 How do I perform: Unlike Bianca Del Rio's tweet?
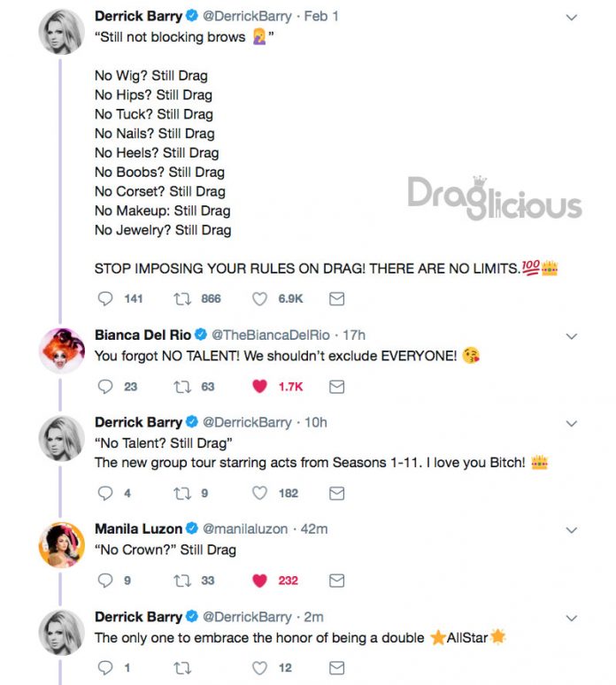point(259,387)
